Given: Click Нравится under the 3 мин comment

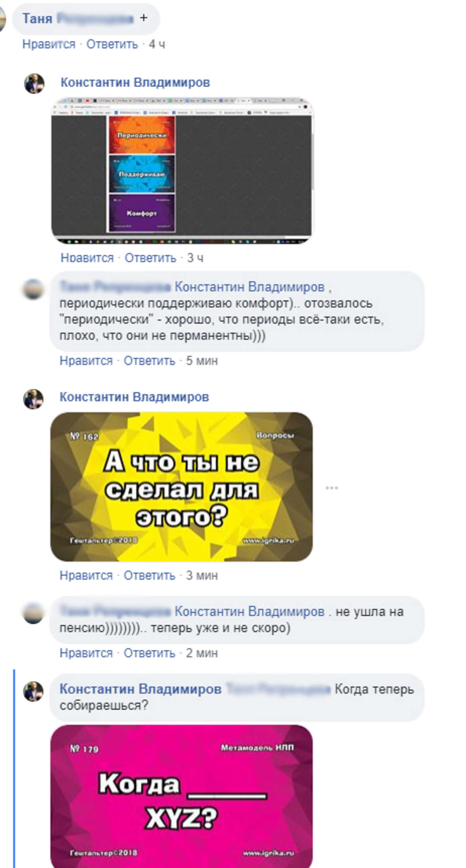Looking at the screenshot, I should tap(86, 575).
